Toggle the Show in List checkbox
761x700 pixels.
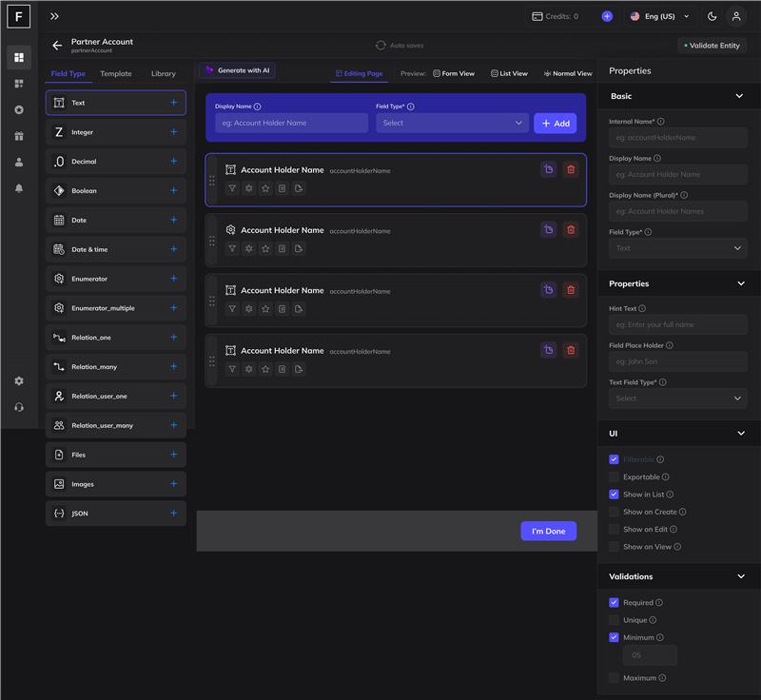pos(614,495)
